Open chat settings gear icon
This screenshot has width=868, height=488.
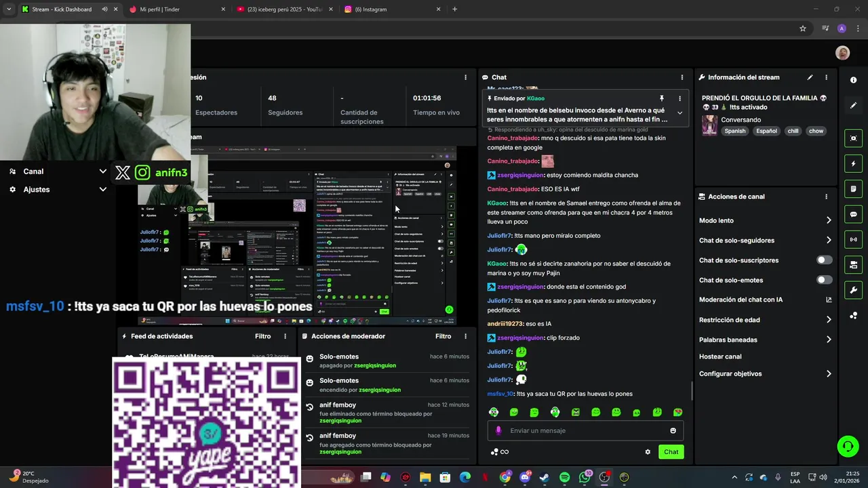(x=648, y=452)
